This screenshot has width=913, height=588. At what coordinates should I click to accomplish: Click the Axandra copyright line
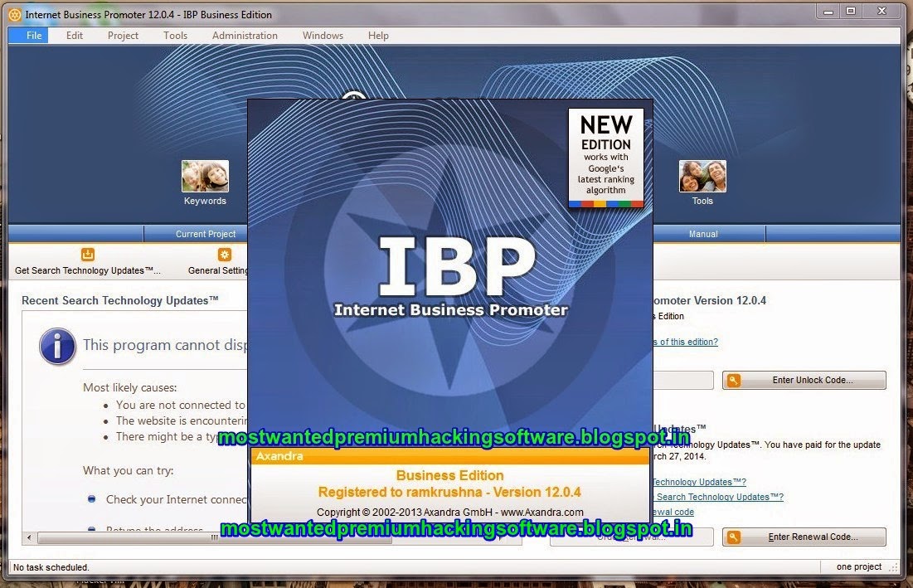click(450, 513)
